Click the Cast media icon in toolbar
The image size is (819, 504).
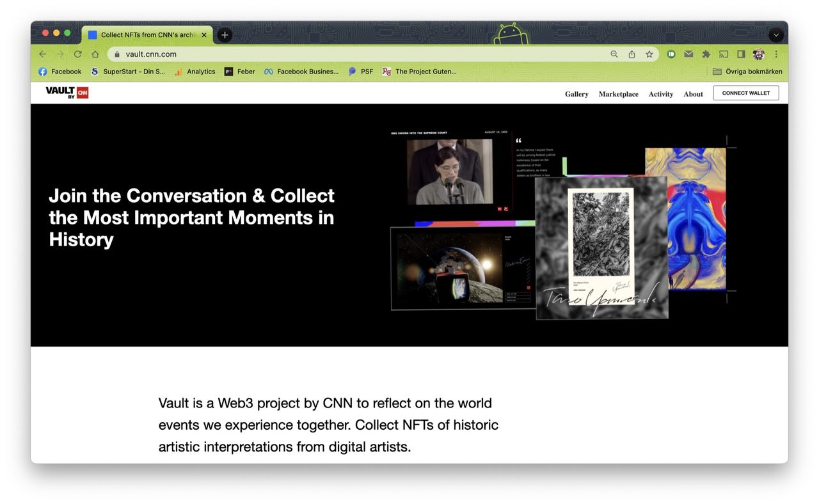[x=724, y=54]
